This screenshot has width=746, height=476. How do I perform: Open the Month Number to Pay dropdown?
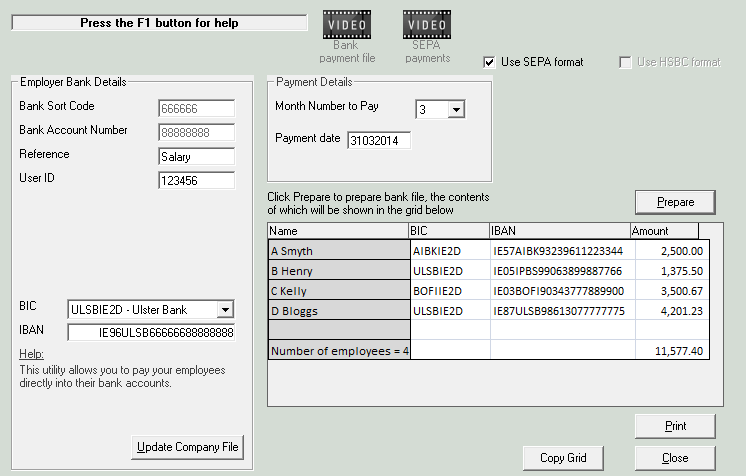[x=456, y=110]
